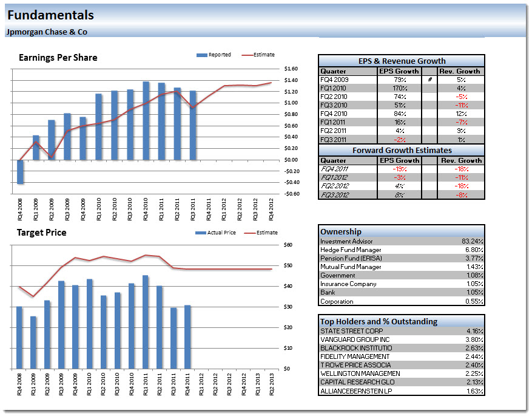Click the 84% EPS growth value
This screenshot has height=416, width=532.
400,114
